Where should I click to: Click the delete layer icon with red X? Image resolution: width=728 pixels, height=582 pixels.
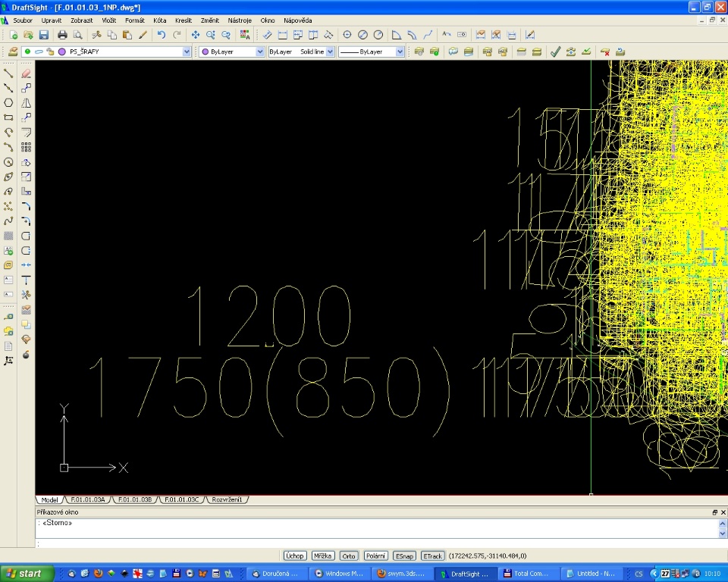pos(605,52)
